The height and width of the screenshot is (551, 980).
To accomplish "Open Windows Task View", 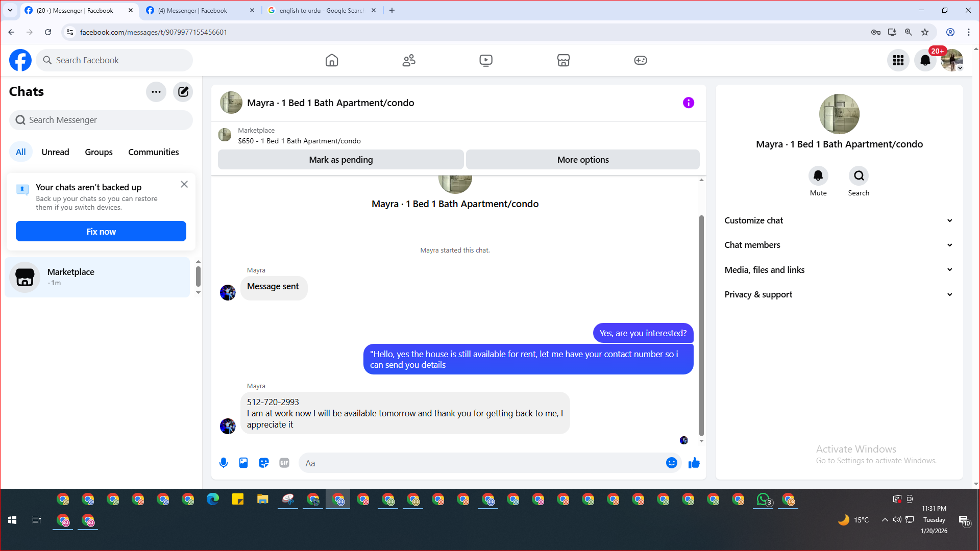I will click(x=37, y=520).
